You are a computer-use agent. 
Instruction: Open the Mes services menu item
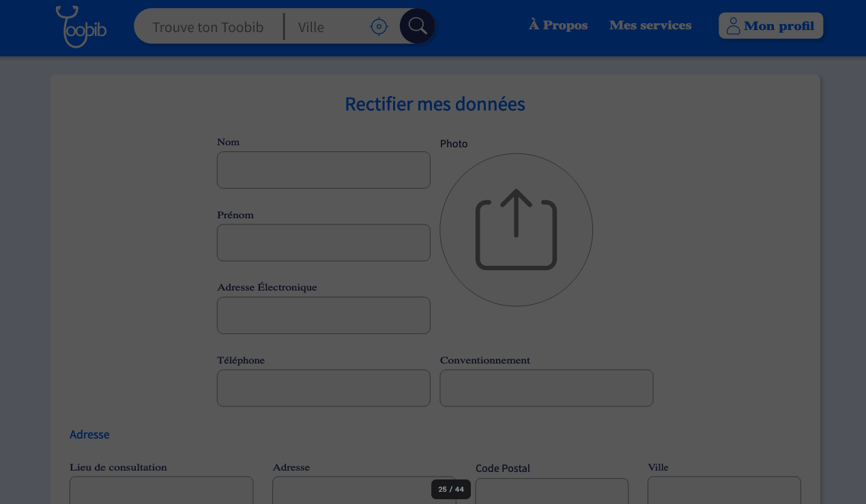[x=650, y=26]
